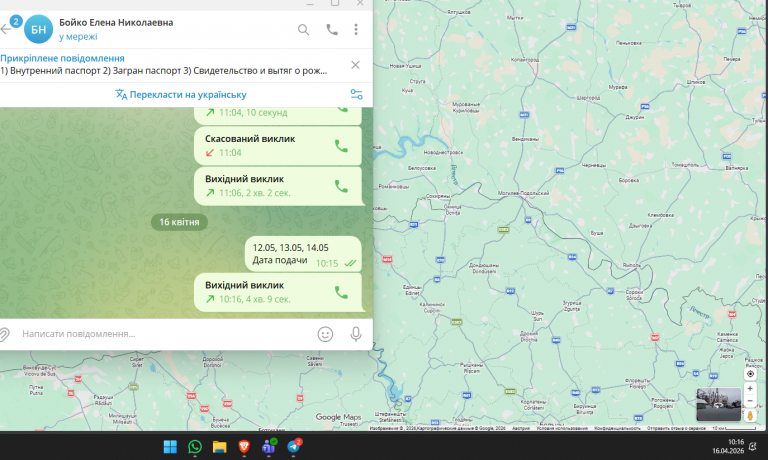Click the Вендичаны map label
This screenshot has height=460, width=768.
[x=525, y=139]
